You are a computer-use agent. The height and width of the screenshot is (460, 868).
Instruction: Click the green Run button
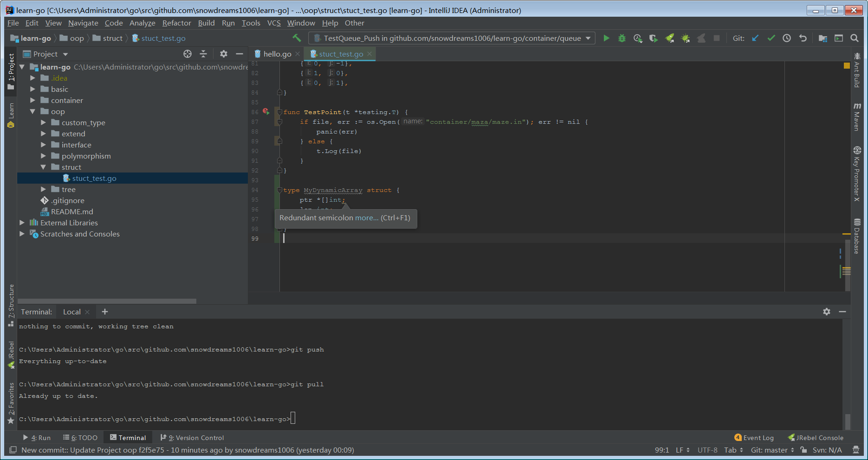click(606, 38)
